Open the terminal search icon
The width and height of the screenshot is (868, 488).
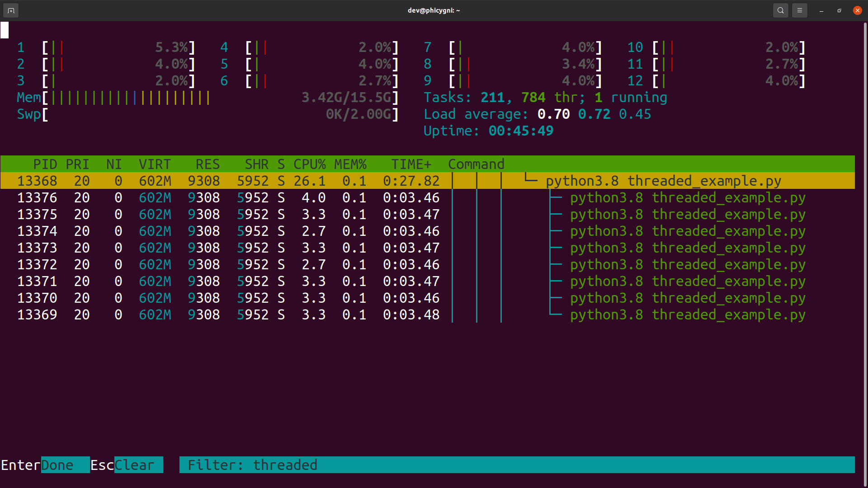(780, 10)
